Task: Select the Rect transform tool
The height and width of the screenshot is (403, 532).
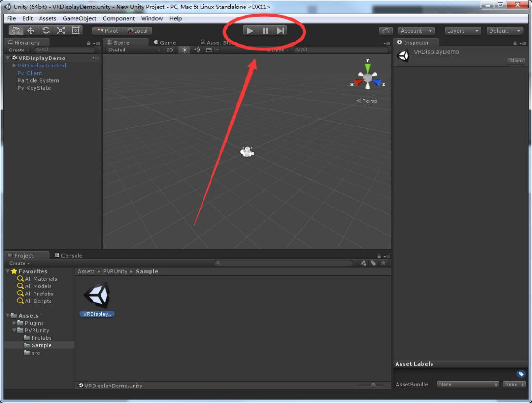Action: pyautogui.click(x=76, y=31)
